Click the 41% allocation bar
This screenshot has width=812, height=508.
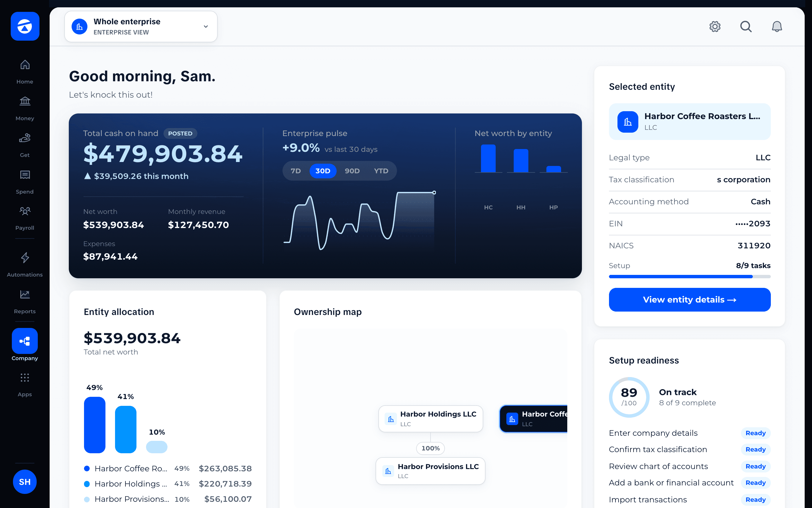click(x=125, y=429)
